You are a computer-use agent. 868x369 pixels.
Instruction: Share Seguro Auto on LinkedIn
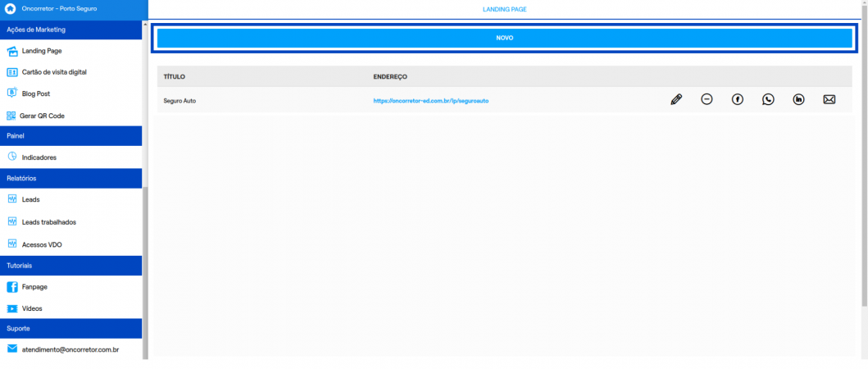798,100
